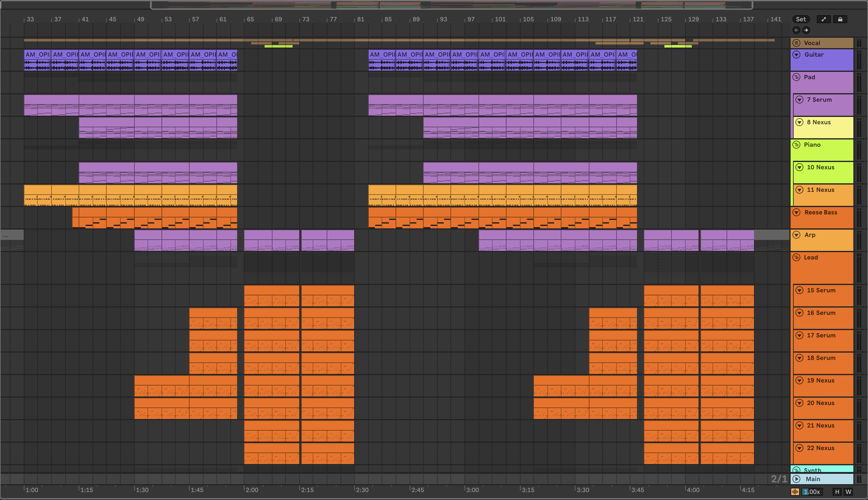This screenshot has width=868, height=500.
Task: Toggle the lock envelopes padlock icon
Action: (840, 19)
